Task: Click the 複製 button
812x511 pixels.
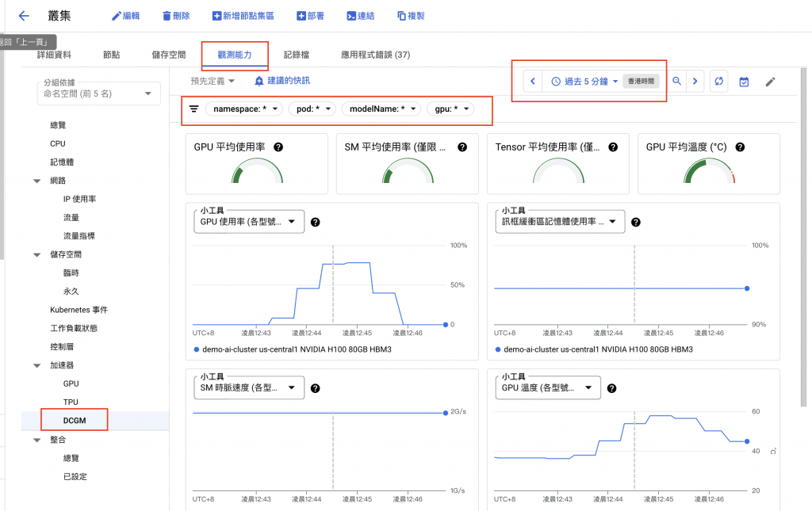Action: tap(411, 16)
